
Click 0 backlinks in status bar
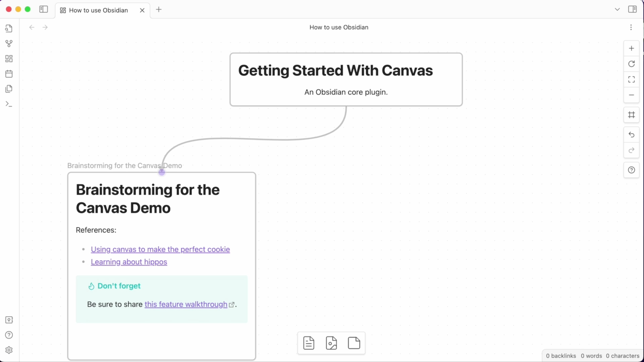(561, 356)
